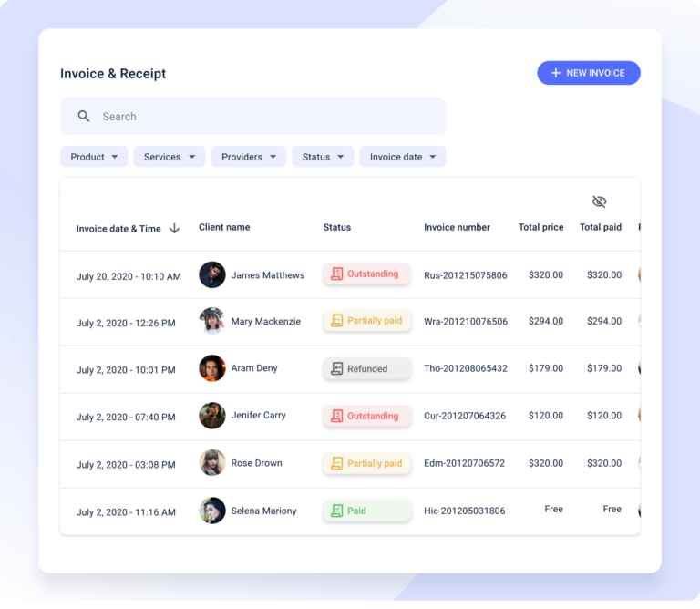Image resolution: width=700 pixels, height=609 pixels.
Task: Focus the Search input field
Action: [264, 117]
